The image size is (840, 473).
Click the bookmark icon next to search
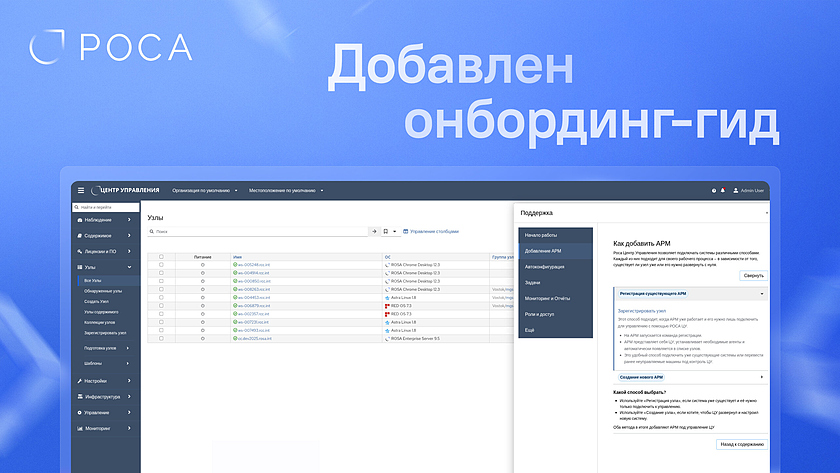coord(386,231)
